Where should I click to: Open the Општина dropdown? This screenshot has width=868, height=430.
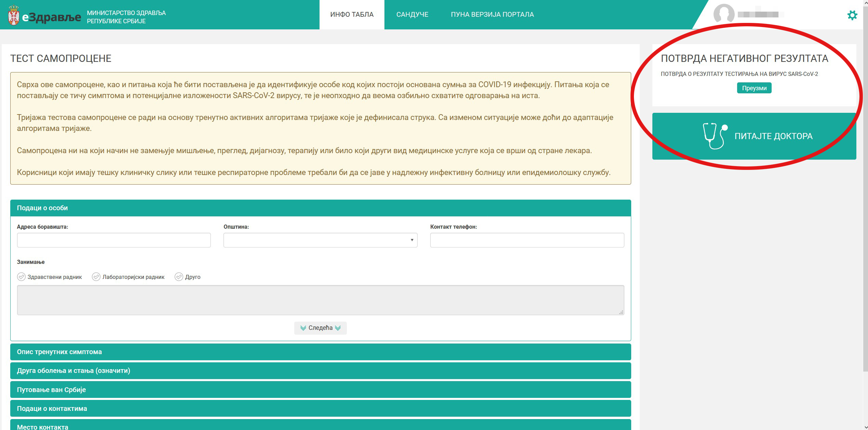(x=320, y=240)
